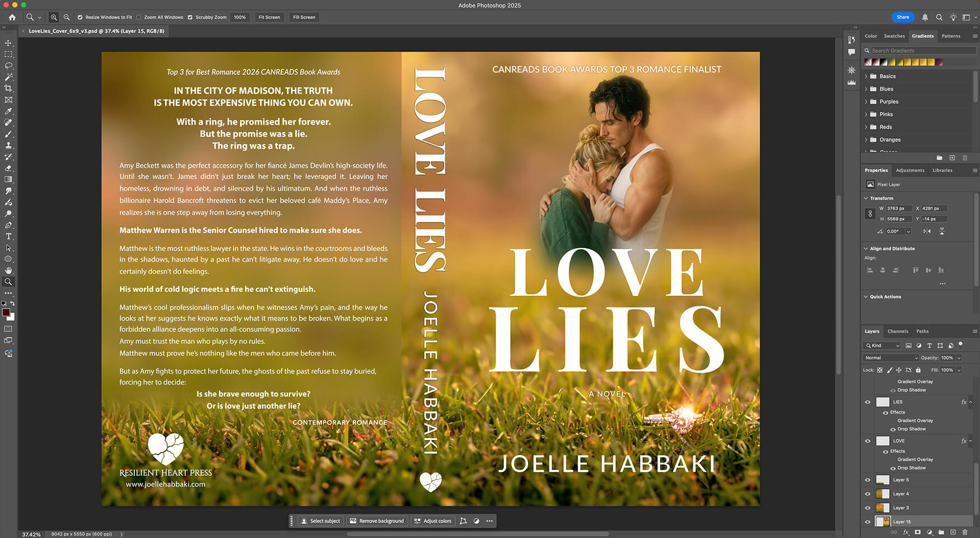Click the Select subject button
980x538 pixels.
tap(321, 521)
